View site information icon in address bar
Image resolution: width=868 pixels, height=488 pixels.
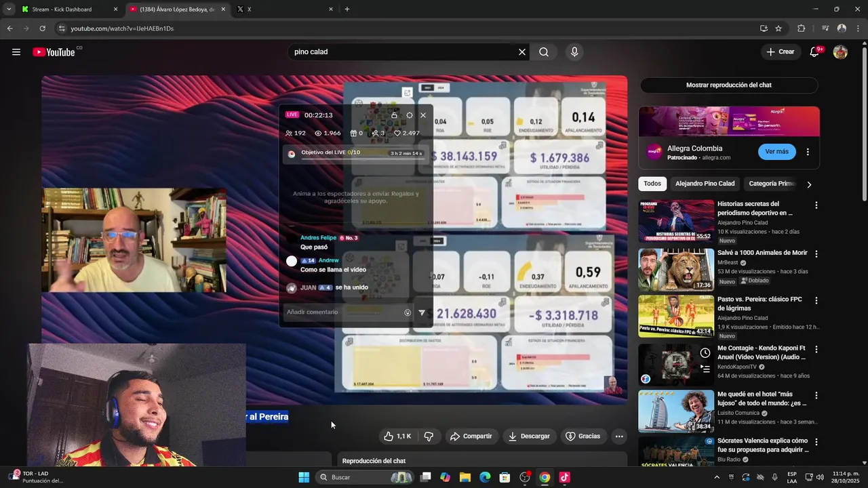pos(62,28)
